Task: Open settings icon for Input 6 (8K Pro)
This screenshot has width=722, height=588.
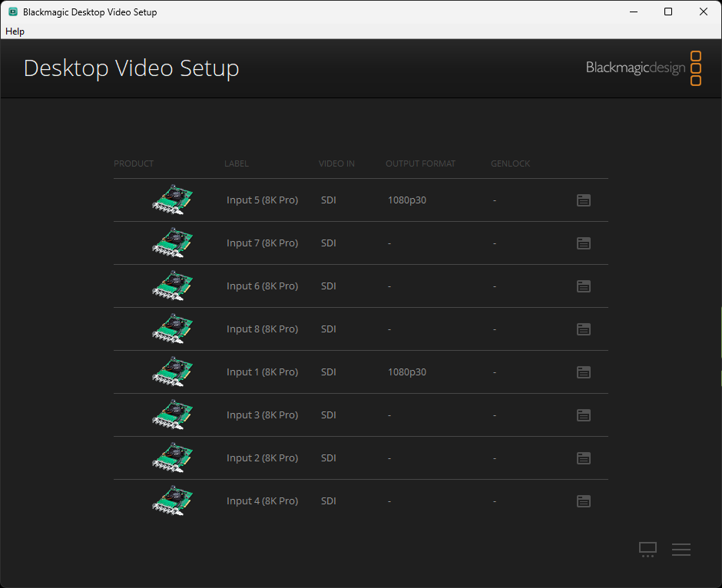Action: (x=584, y=286)
